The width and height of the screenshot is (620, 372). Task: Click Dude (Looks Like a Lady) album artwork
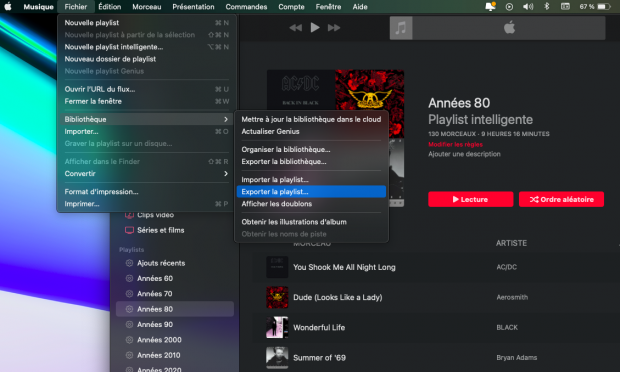277,297
